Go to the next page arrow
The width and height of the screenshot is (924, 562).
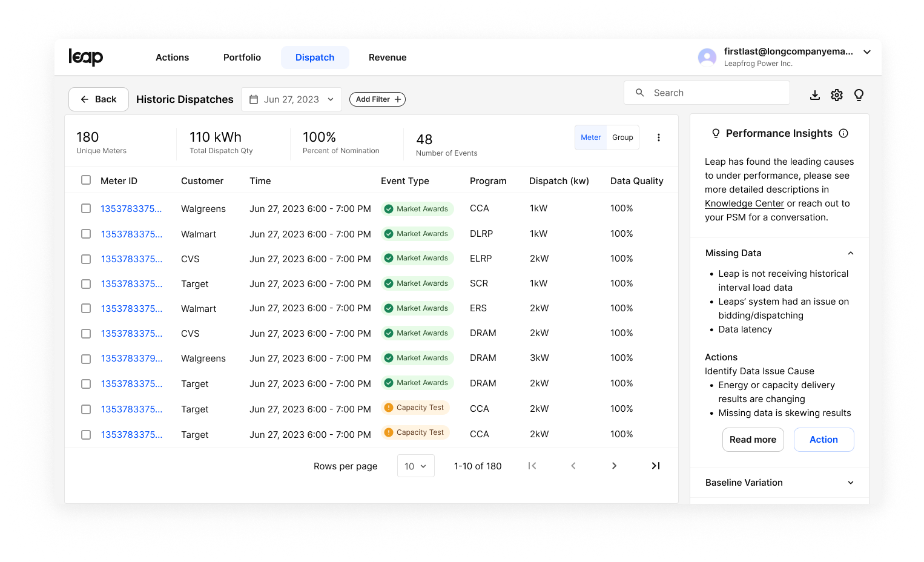coord(615,466)
